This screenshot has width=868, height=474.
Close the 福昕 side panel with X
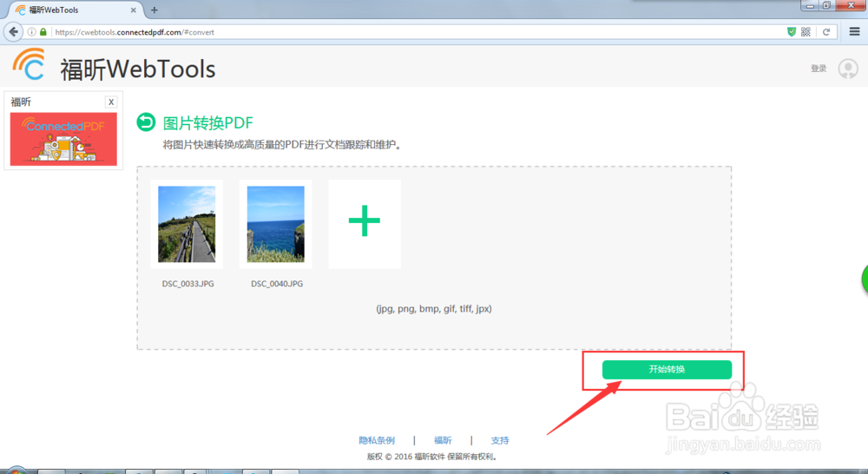click(111, 102)
